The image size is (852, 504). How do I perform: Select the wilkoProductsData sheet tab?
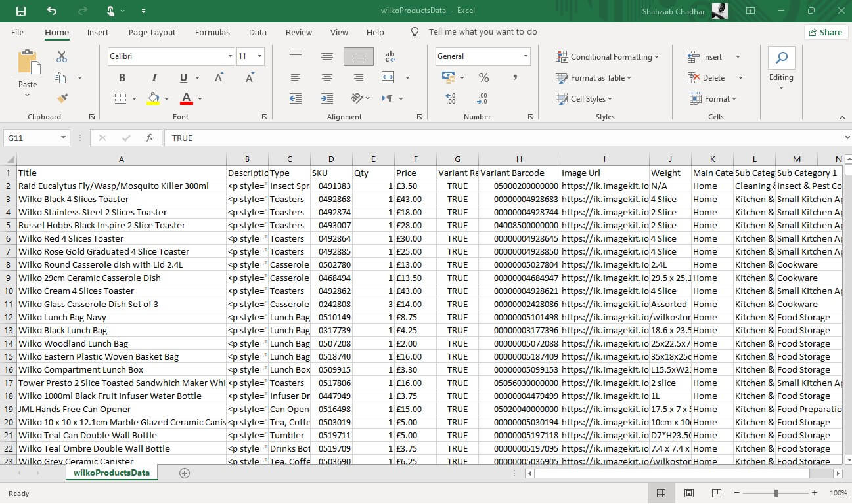point(111,472)
